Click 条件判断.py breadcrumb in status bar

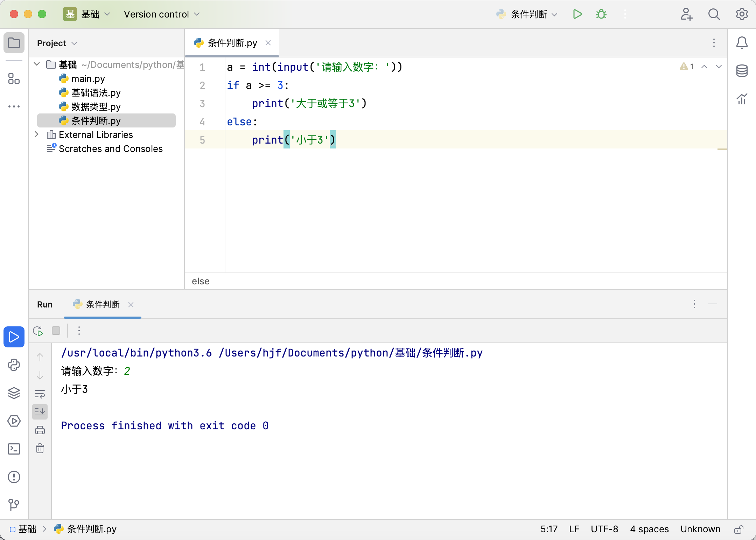(x=85, y=529)
